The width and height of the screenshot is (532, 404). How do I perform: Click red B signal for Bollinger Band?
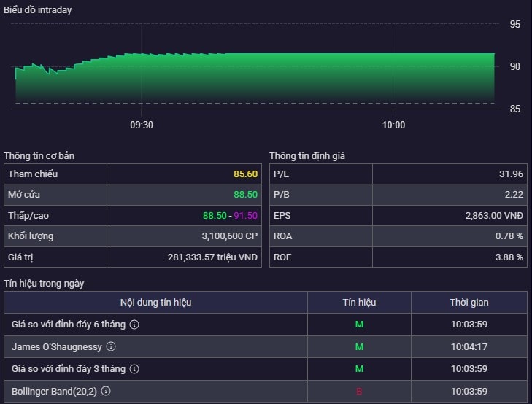pos(359,392)
